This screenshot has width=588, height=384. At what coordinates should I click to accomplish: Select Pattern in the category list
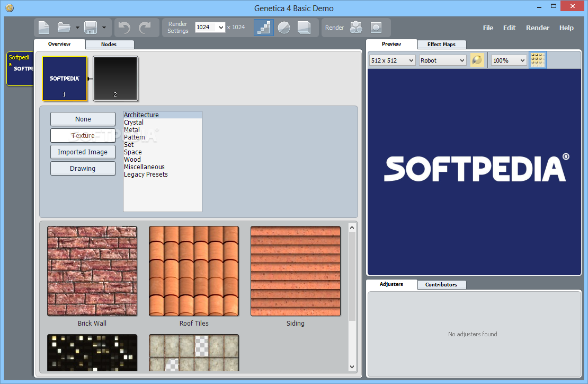pyautogui.click(x=163, y=137)
